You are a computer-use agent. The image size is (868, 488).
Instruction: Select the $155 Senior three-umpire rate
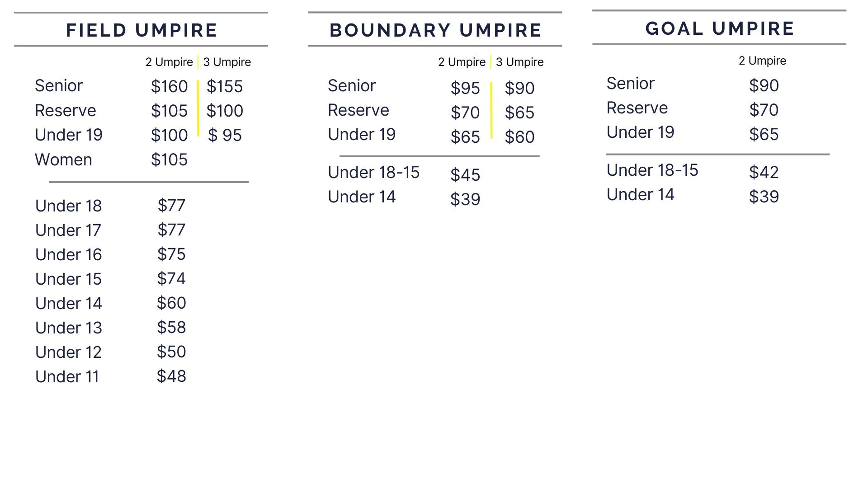[x=225, y=86]
